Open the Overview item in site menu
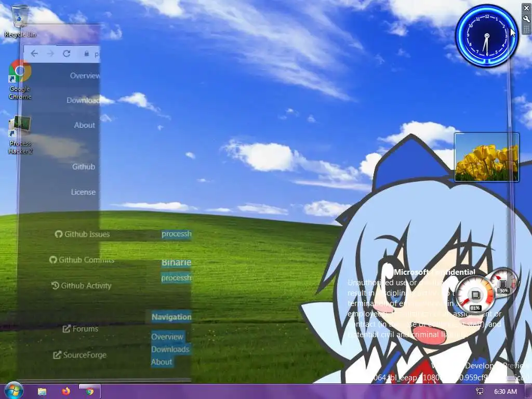This screenshot has width=532, height=399. point(85,76)
